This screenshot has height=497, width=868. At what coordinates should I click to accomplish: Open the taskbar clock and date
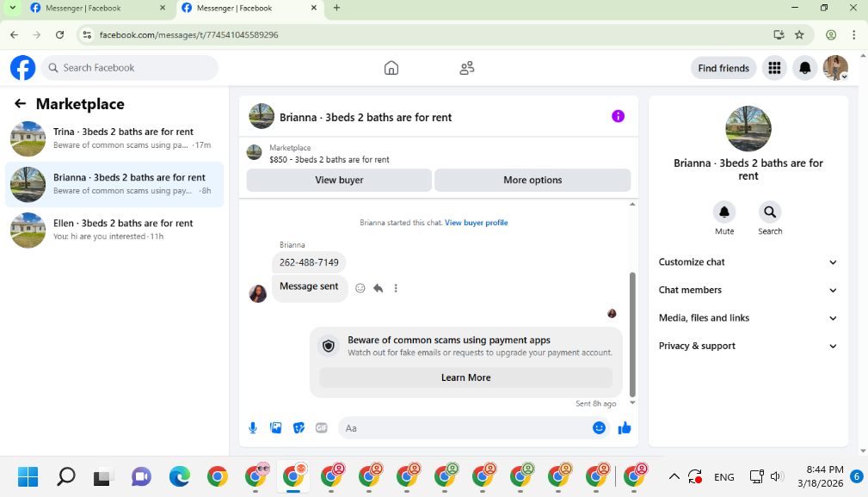pyautogui.click(x=821, y=476)
